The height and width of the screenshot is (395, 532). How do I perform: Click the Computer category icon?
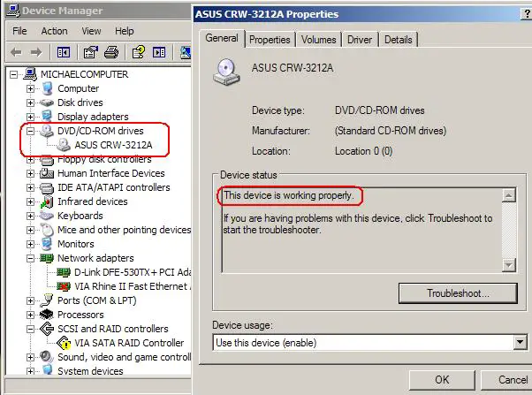[x=48, y=88]
